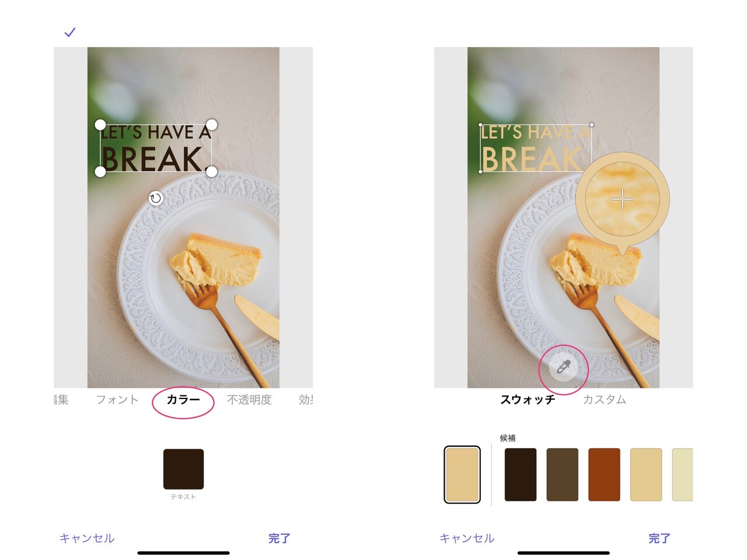The height and width of the screenshot is (560, 747).
Task: Open the 不透明度 tab
Action: [249, 400]
